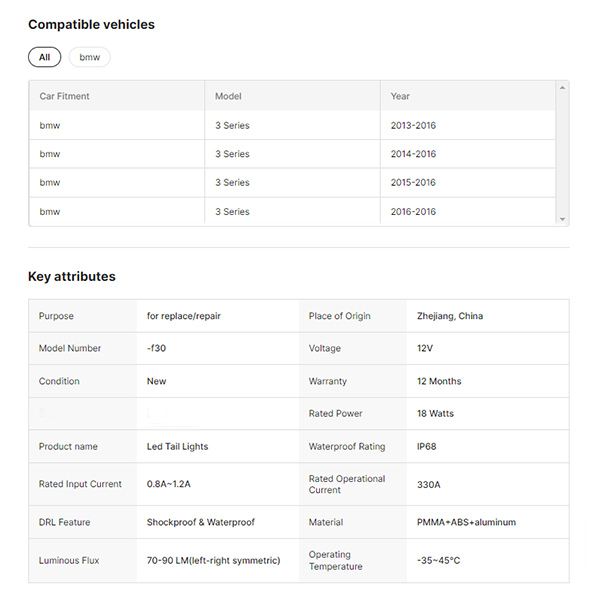Screen dimensions: 600x600
Task: Click the "Zhejiang, China" origin value
Action: click(x=449, y=316)
